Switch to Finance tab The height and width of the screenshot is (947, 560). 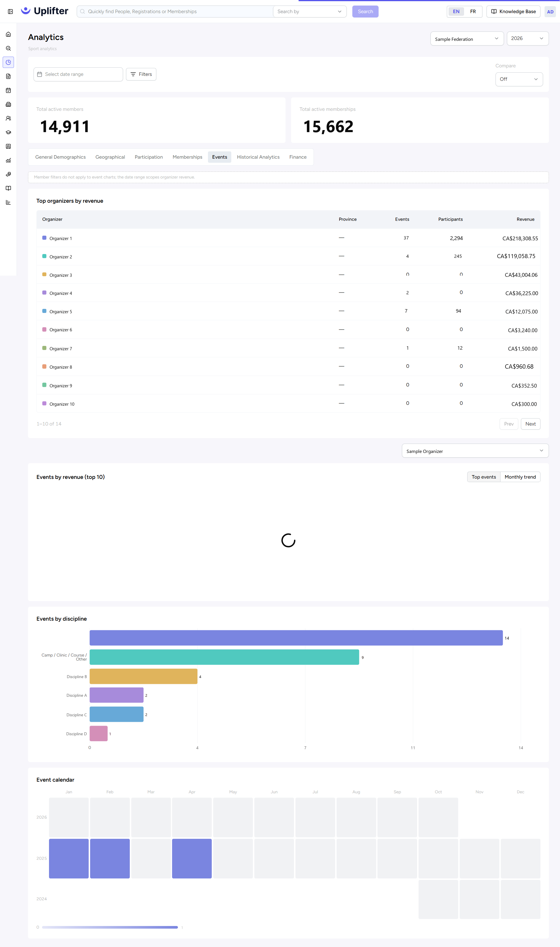298,157
